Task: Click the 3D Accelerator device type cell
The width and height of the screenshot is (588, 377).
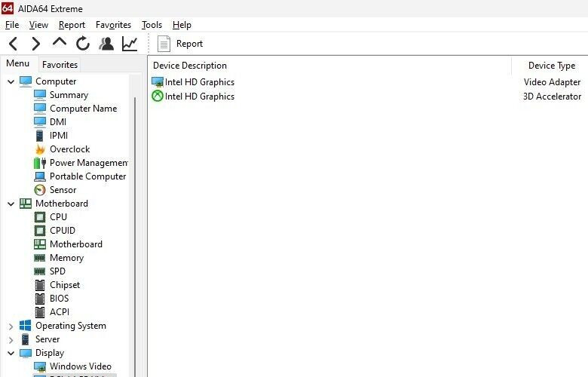Action: [x=552, y=97]
